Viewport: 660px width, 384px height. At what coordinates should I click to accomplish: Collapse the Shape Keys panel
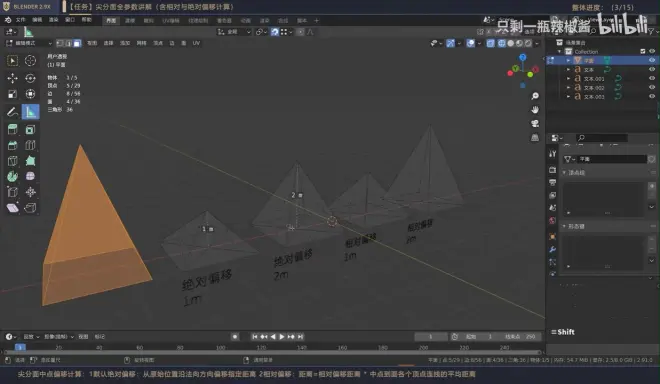(564, 227)
